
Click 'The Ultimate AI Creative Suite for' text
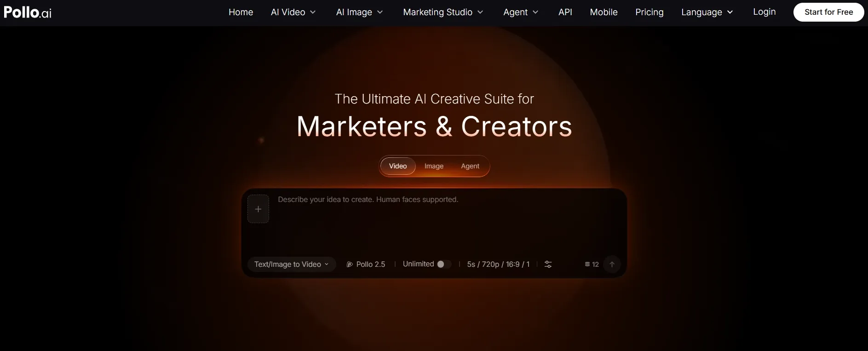pyautogui.click(x=434, y=99)
